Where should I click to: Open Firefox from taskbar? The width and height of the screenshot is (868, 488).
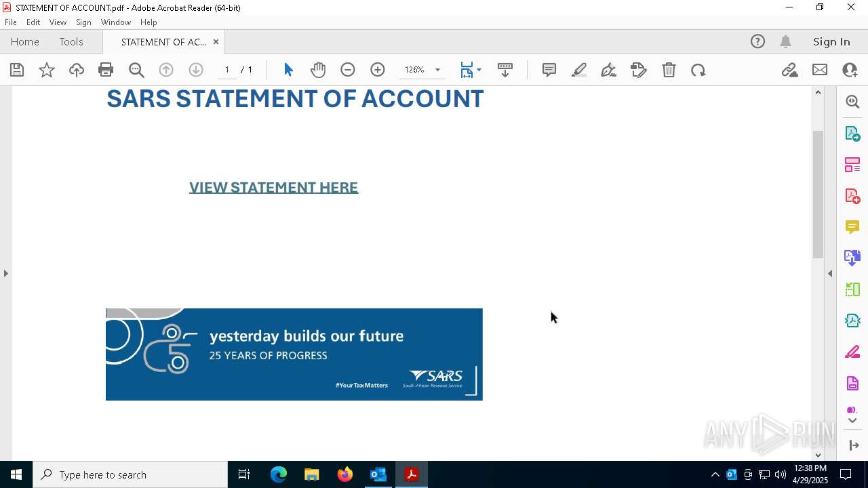(345, 474)
